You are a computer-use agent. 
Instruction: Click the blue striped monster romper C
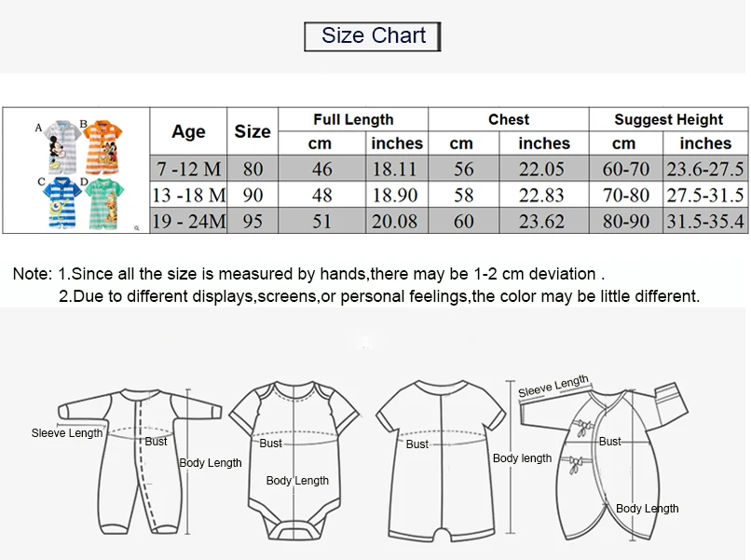click(62, 202)
